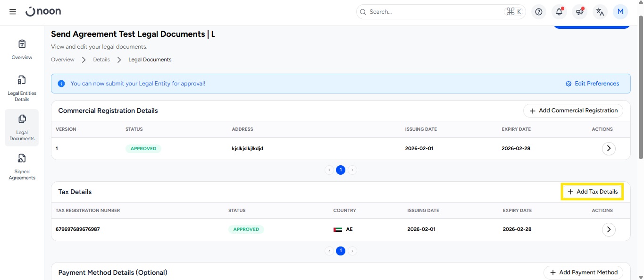The height and width of the screenshot is (280, 644).
Task: Click the Add Payment Method button
Action: click(583, 272)
